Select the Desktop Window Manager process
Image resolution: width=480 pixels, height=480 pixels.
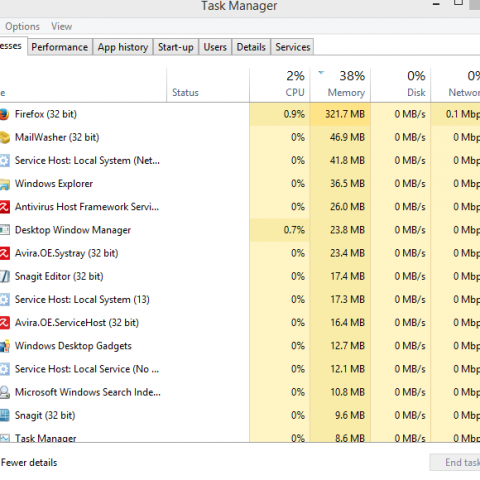click(x=240, y=230)
